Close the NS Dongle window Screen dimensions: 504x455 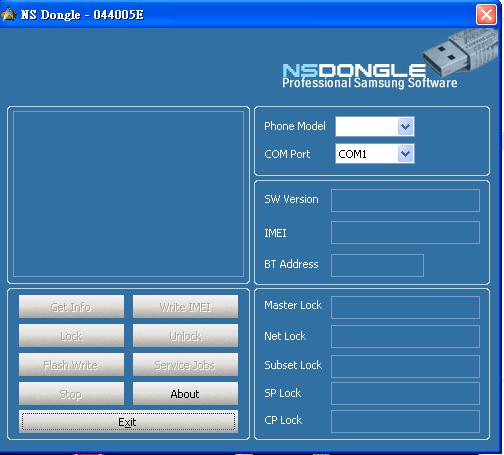(486, 14)
